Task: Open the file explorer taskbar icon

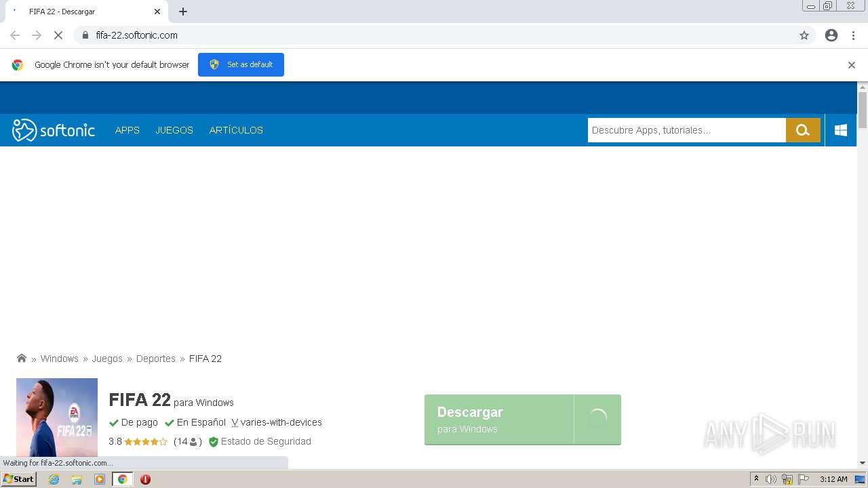Action: click(77, 479)
